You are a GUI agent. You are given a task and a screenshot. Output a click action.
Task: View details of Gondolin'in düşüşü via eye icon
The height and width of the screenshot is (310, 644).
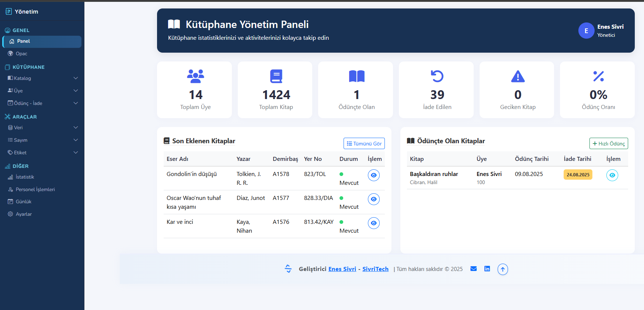tap(373, 175)
